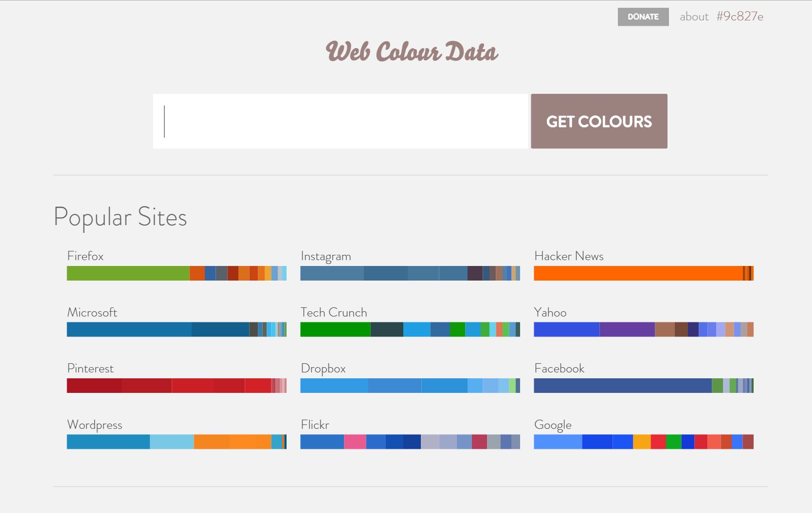Open the Microsoft site link

[92, 312]
